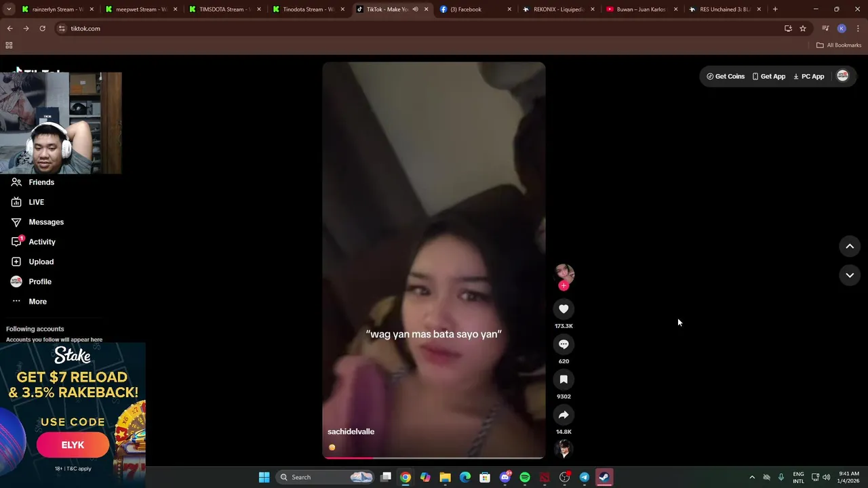Close the Facebook tab
The height and width of the screenshot is (488, 868).
click(509, 9)
